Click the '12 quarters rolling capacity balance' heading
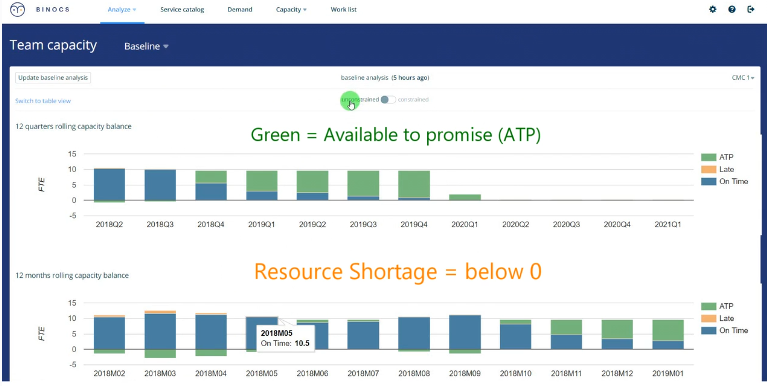This screenshot has width=767, height=386. pos(73,126)
